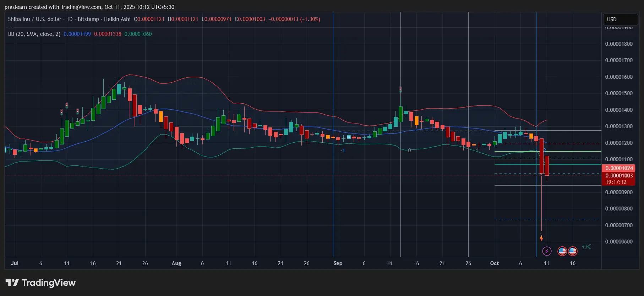Click the BB upper band value 0.00001338
644x296 pixels.
pyautogui.click(x=108, y=34)
